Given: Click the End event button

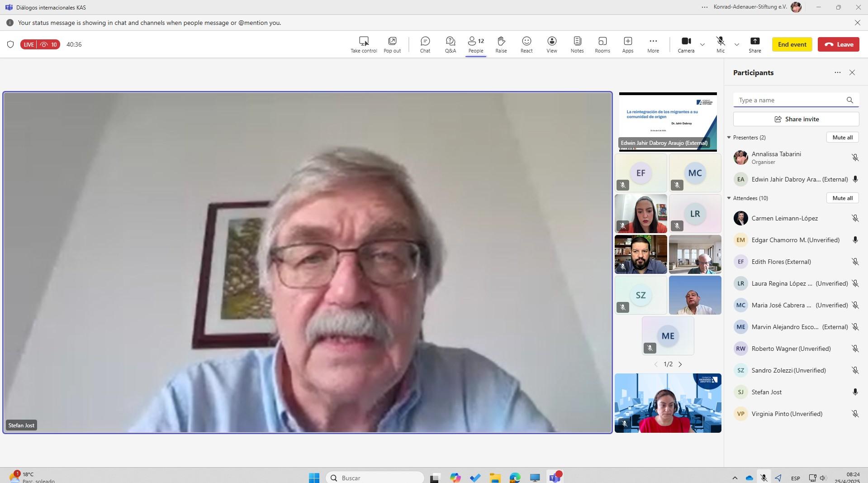Looking at the screenshot, I should coord(792,44).
